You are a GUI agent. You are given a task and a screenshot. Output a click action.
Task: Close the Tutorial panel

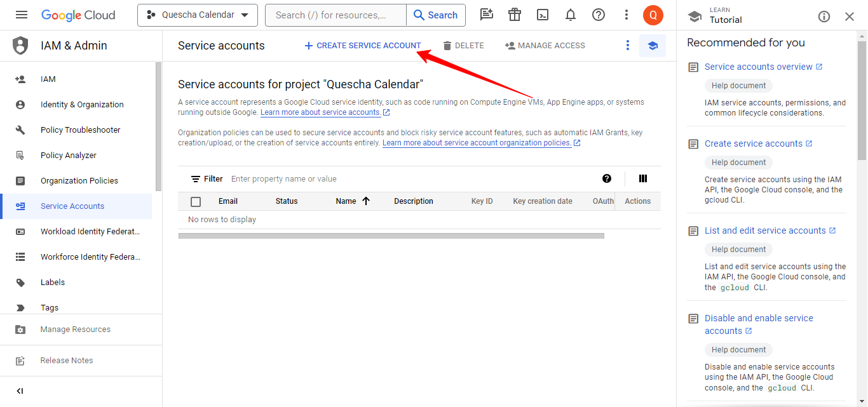click(x=850, y=17)
